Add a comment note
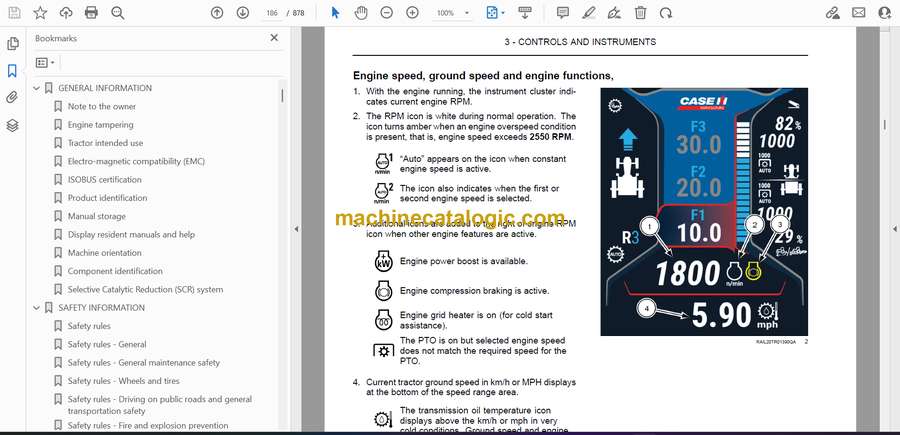Image resolution: width=900 pixels, height=435 pixels. (563, 13)
